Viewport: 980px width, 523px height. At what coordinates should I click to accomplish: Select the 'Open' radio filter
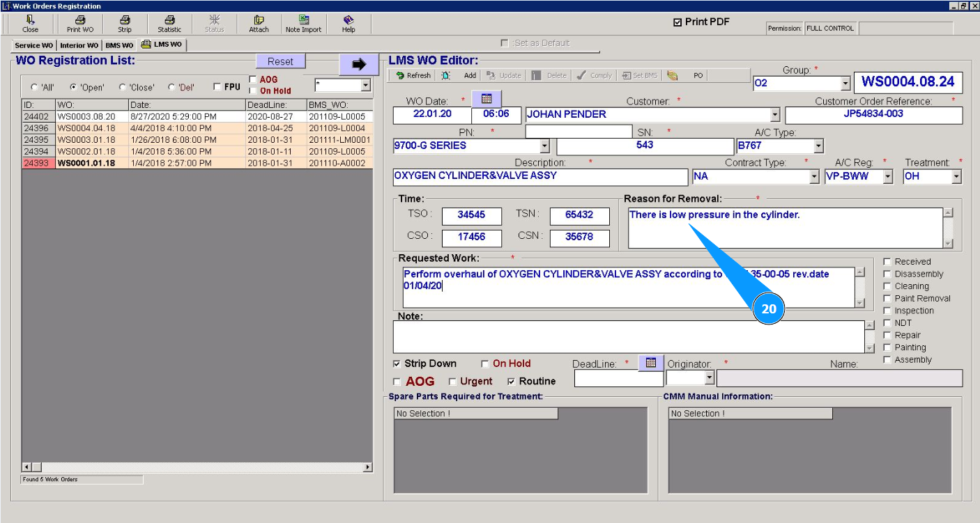[x=73, y=88]
